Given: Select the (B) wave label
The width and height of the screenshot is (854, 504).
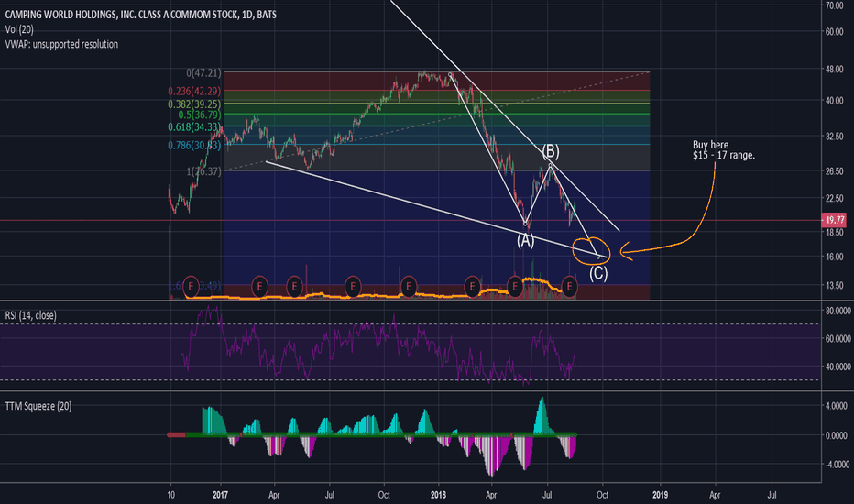Looking at the screenshot, I should click(550, 151).
